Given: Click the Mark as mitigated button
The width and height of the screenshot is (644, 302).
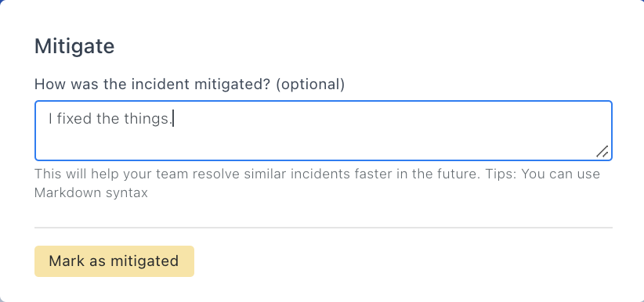Looking at the screenshot, I should tap(114, 261).
